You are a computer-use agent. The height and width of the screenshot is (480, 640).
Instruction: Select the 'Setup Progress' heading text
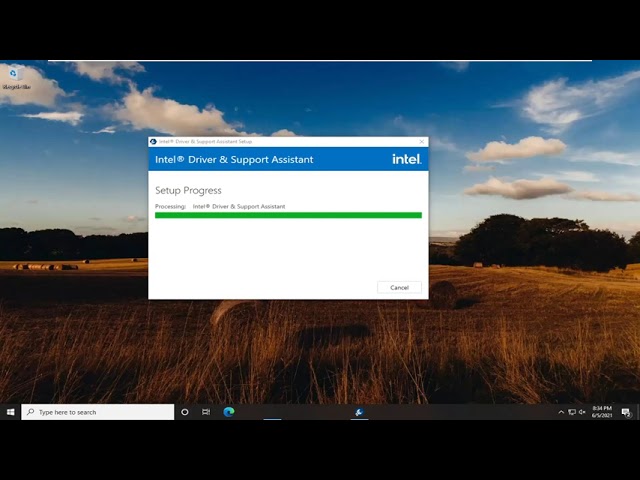point(188,190)
